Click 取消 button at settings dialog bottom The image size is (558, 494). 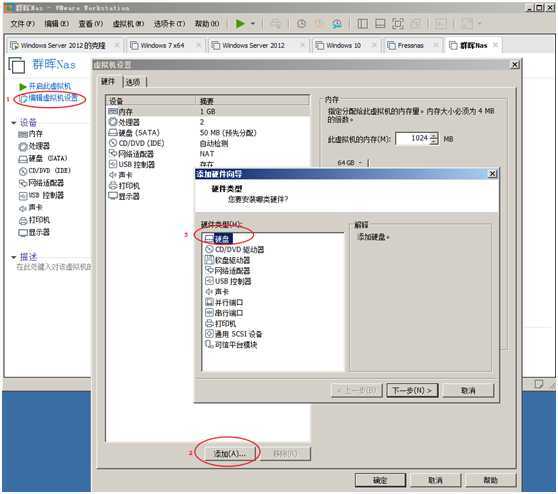click(435, 480)
